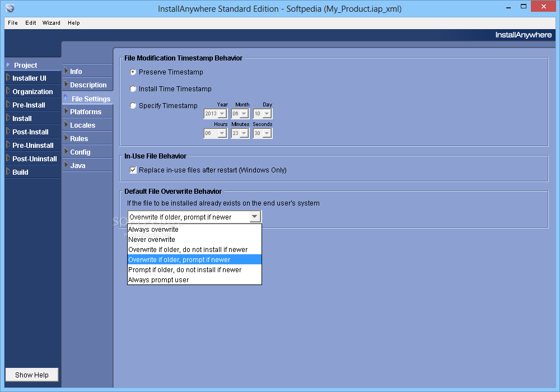Choose Prompt if older, do not install if newer
Viewport: 560px width, 392px height.
[x=195, y=270]
